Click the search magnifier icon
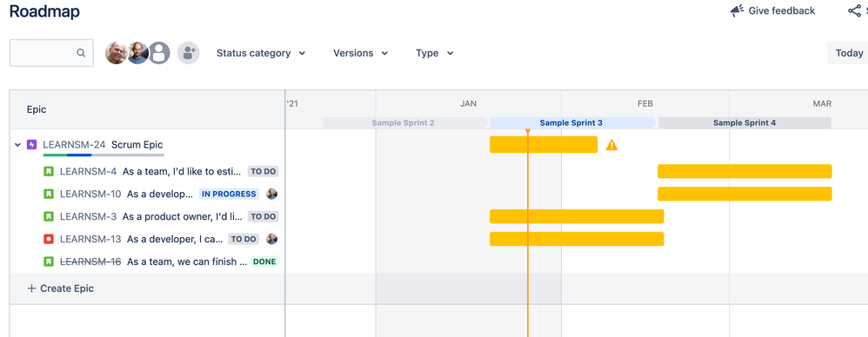This screenshot has width=868, height=337. point(81,53)
